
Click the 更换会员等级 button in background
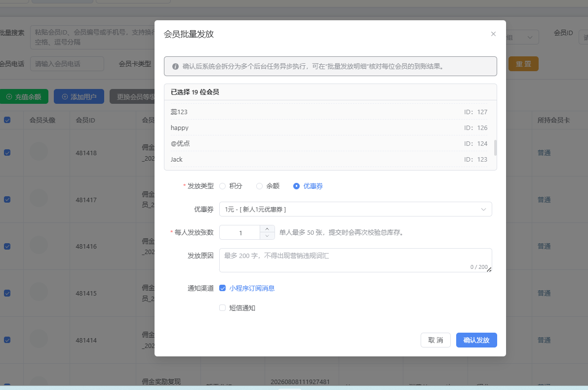(x=132, y=96)
